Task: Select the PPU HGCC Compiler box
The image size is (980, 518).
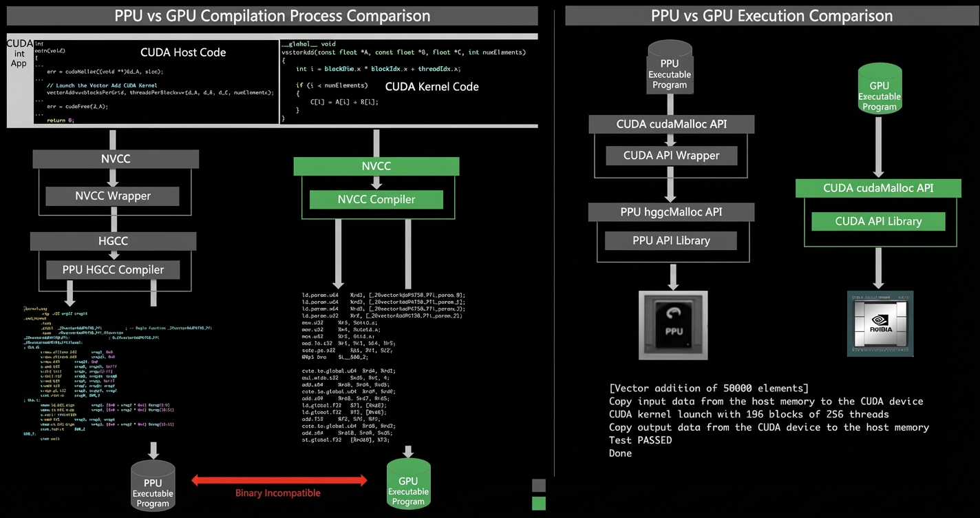Action: click(x=113, y=269)
